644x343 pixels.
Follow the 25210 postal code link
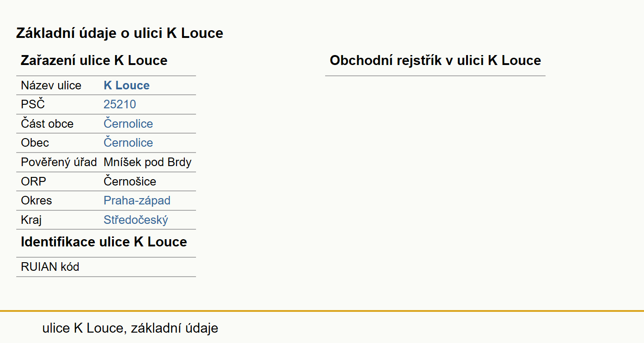coord(120,104)
